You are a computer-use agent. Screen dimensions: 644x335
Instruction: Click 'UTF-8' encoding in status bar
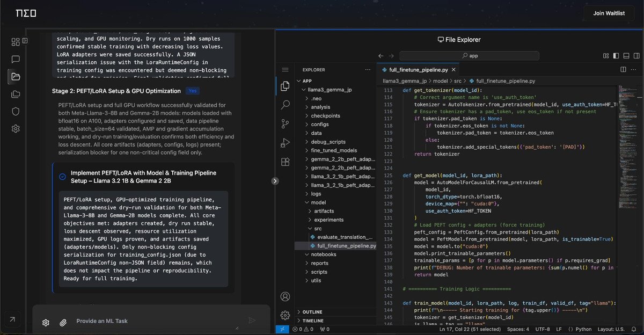click(x=542, y=329)
